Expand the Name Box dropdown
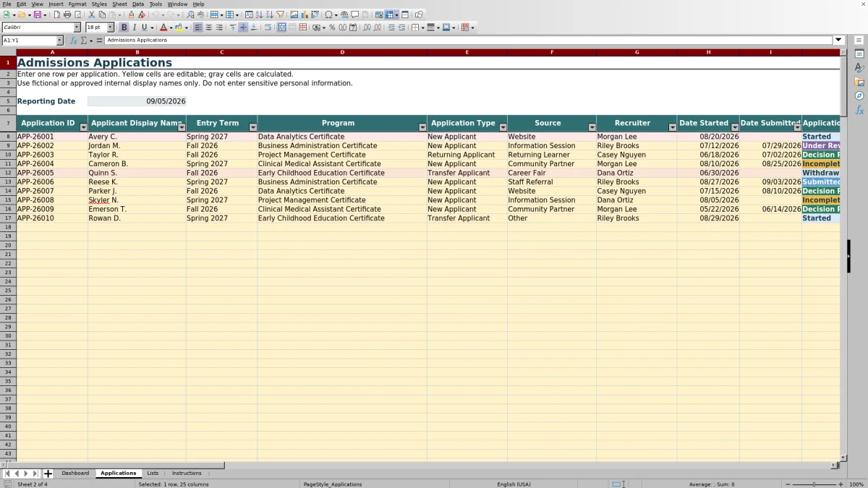The image size is (868, 488). (60, 40)
